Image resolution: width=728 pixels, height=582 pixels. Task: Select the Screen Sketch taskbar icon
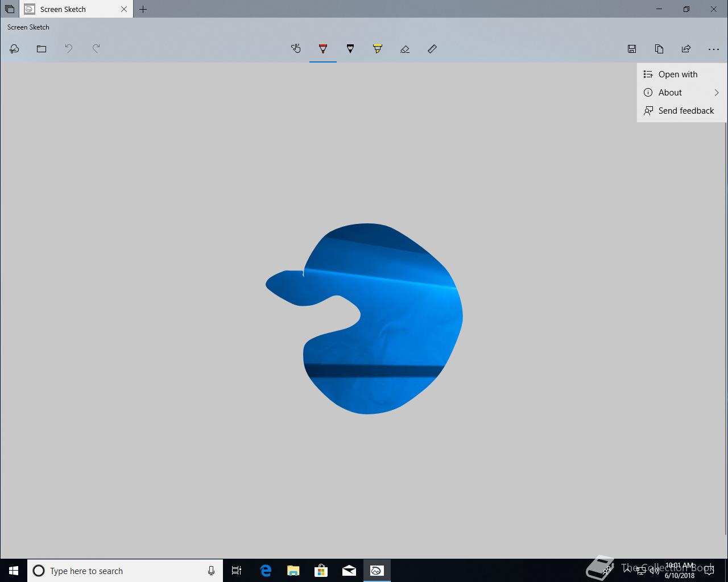point(377,571)
